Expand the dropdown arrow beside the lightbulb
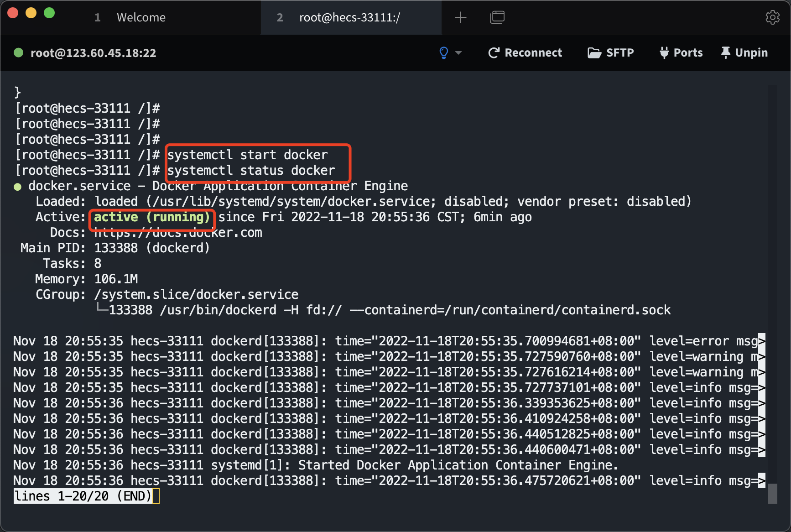Viewport: 791px width, 532px height. pyautogui.click(x=458, y=53)
